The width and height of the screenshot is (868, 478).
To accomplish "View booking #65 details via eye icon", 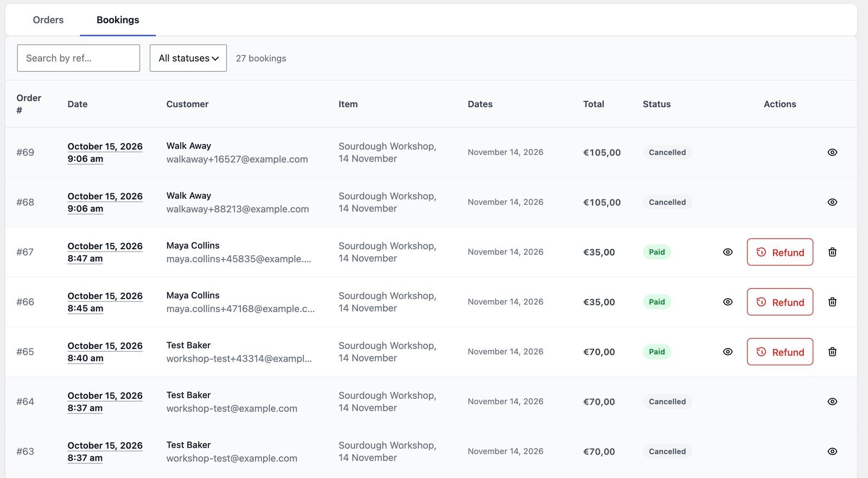I will (728, 352).
